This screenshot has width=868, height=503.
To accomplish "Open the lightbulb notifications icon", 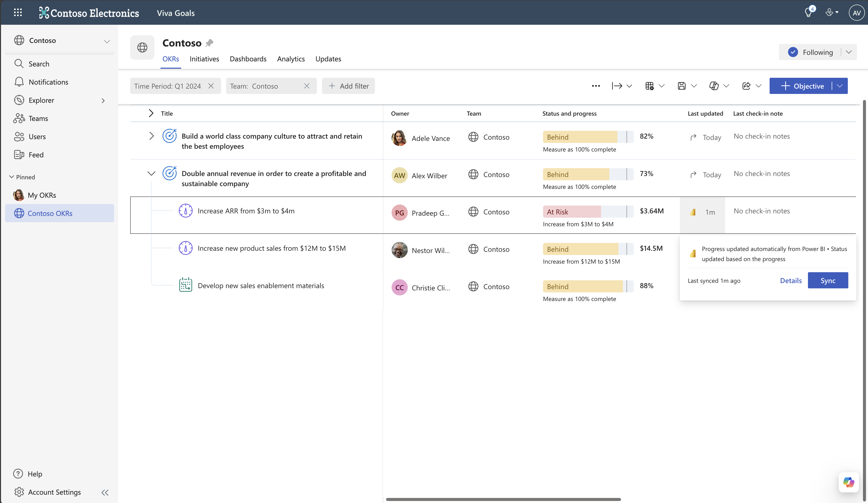I will pos(808,13).
